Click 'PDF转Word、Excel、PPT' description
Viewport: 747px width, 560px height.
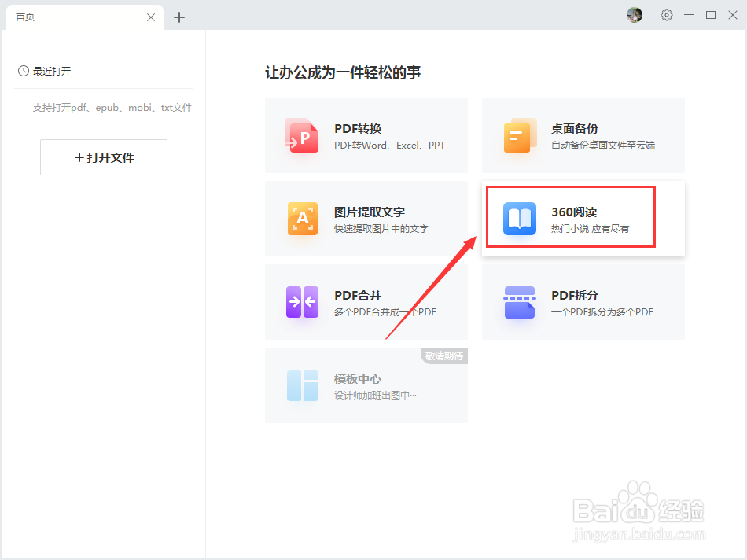pyautogui.click(x=390, y=146)
